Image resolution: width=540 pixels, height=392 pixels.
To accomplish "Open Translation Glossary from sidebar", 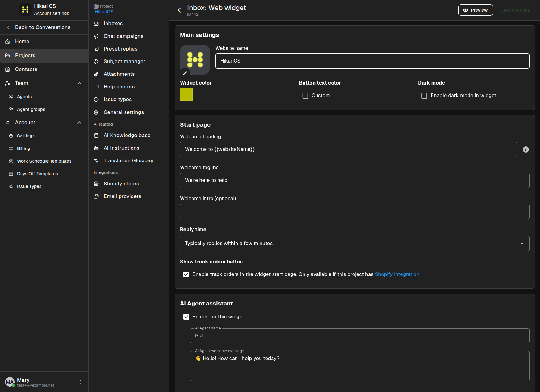I will tap(129, 161).
